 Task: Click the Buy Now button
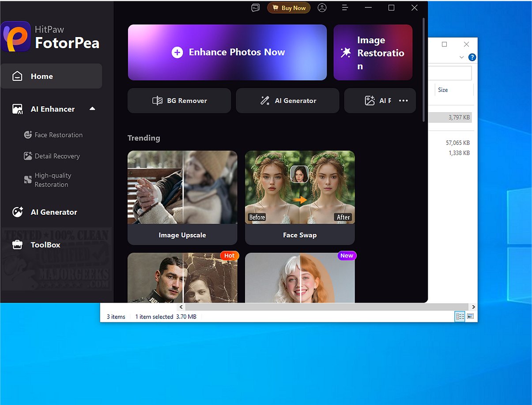289,8
